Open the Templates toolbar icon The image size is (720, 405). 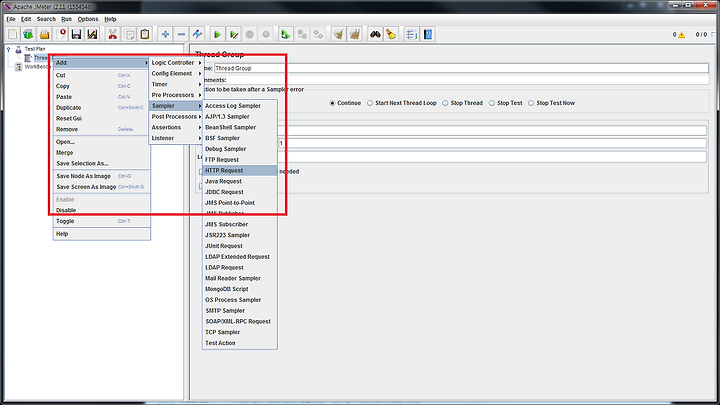tap(28, 34)
